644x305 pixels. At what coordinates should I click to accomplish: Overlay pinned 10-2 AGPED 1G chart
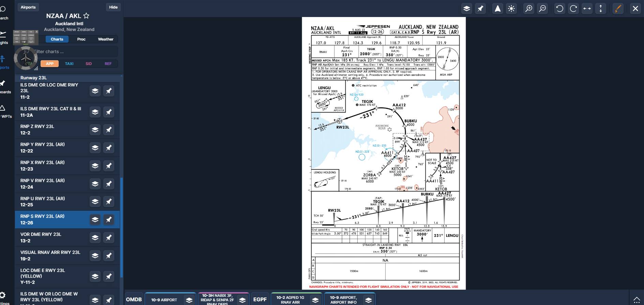tap(315, 300)
